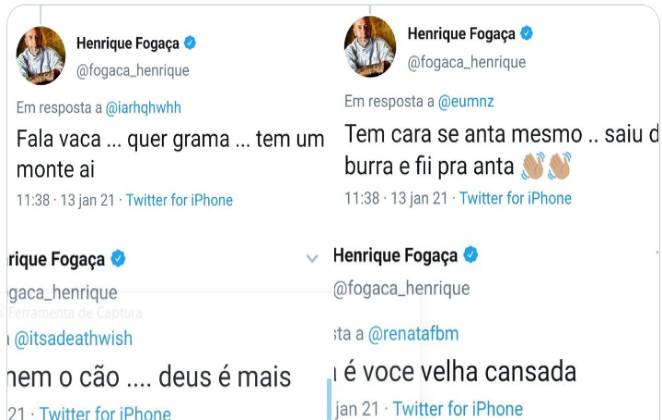Open the tweet options chevron menu

tap(312, 259)
